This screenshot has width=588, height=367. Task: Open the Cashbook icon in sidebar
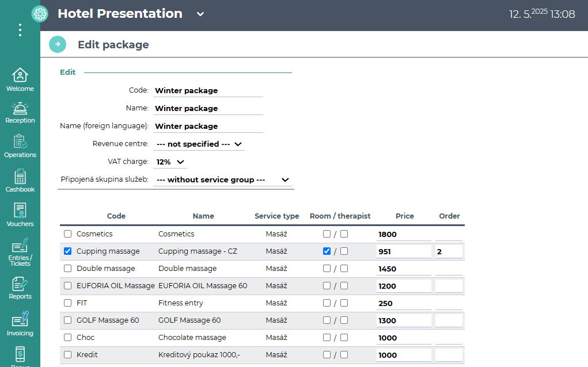[20, 177]
